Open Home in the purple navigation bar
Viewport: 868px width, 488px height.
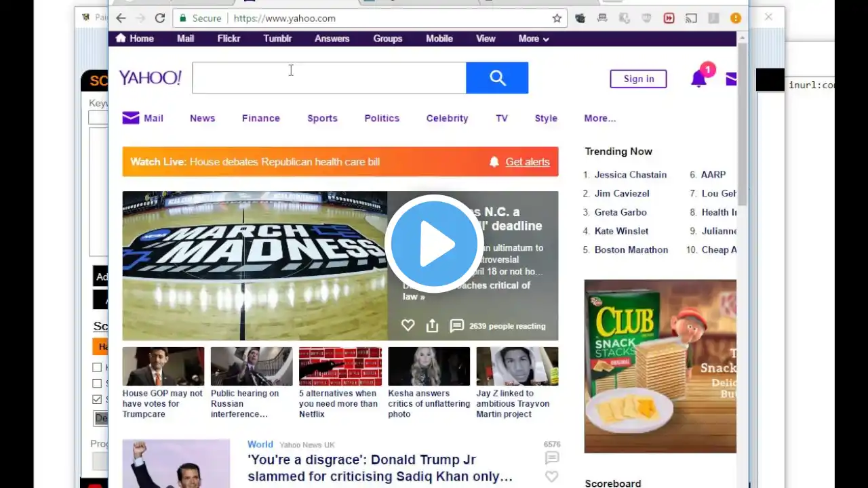point(141,39)
